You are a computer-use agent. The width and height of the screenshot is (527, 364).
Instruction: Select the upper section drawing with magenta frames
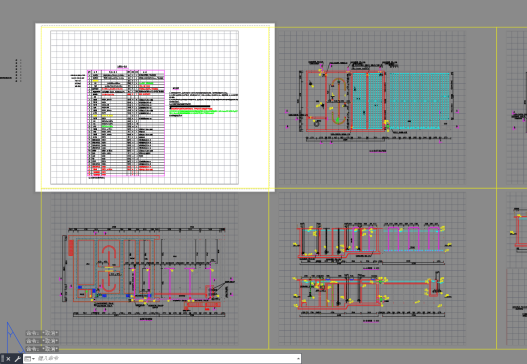[373, 245]
